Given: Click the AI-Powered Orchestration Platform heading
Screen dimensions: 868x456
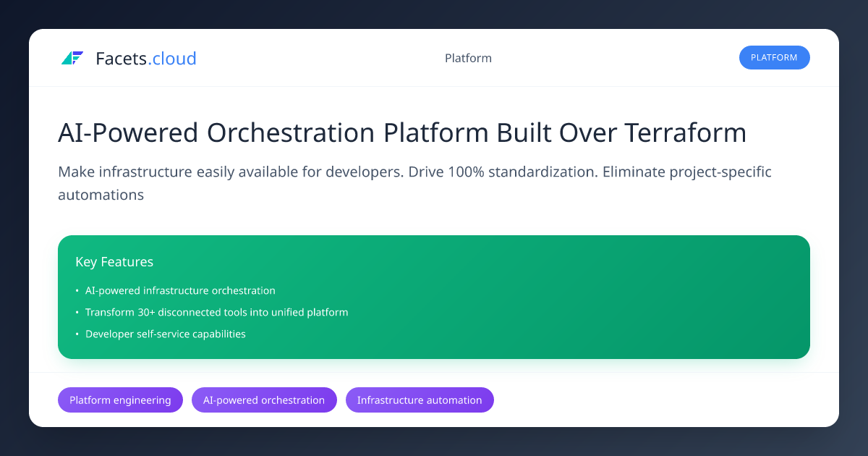Looking at the screenshot, I should [x=401, y=133].
